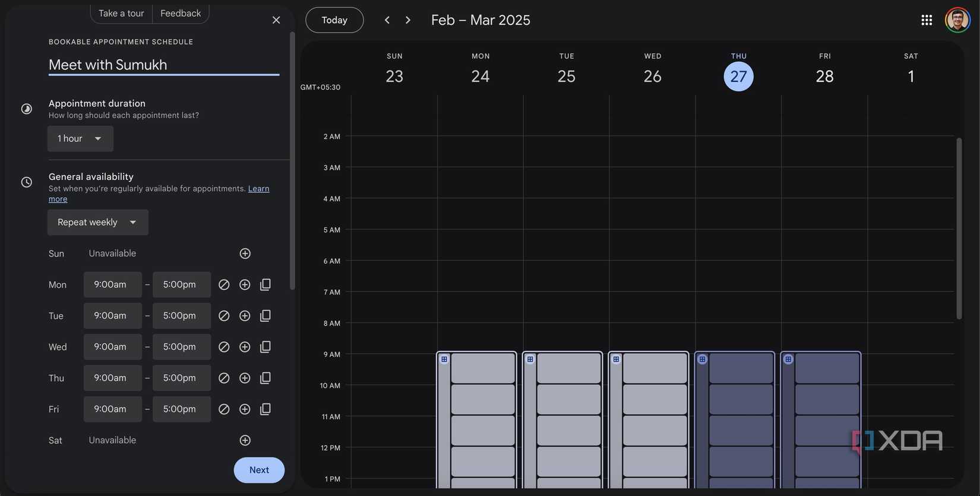
Task: Click the general availability clock icon
Action: (x=27, y=182)
